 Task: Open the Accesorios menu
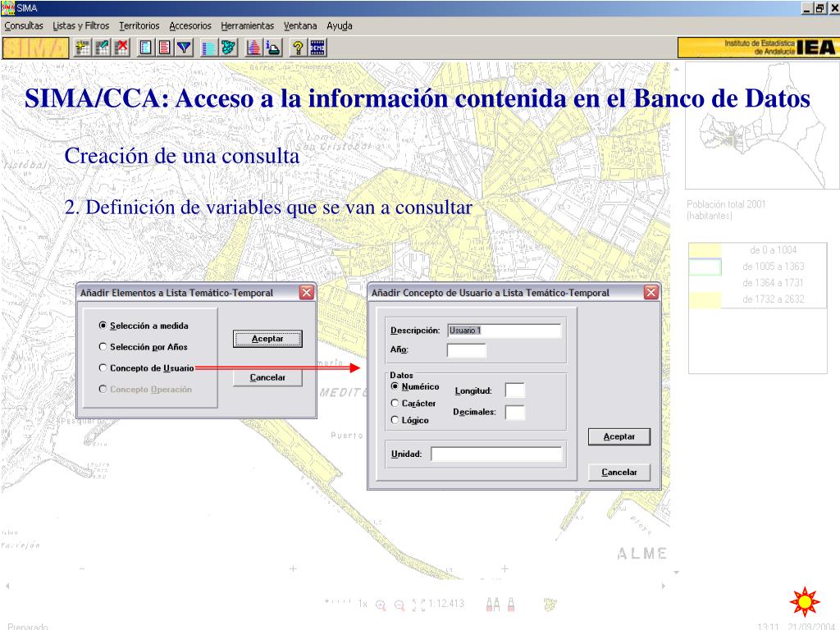point(190,25)
